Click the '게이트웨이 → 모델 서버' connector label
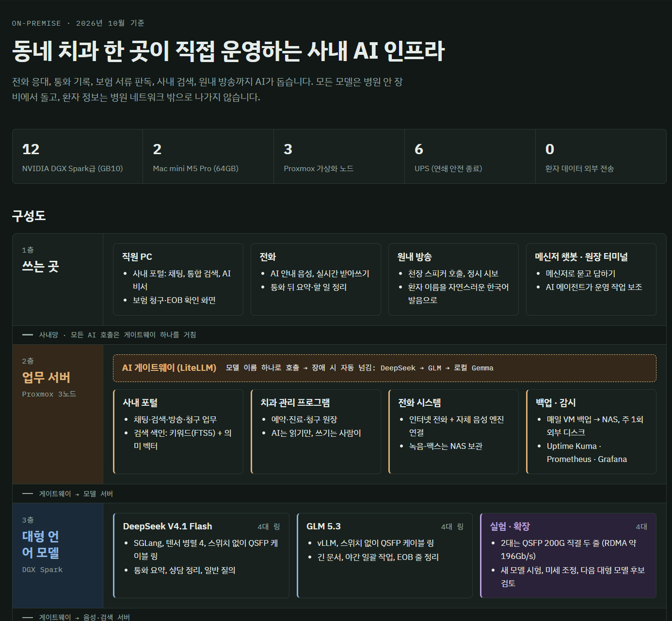This screenshot has height=621, width=672. (76, 494)
